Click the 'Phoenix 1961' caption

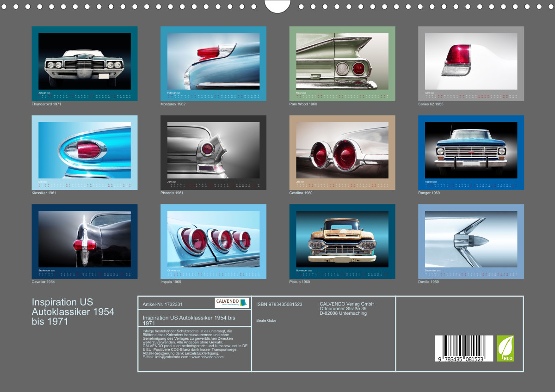[x=172, y=193]
